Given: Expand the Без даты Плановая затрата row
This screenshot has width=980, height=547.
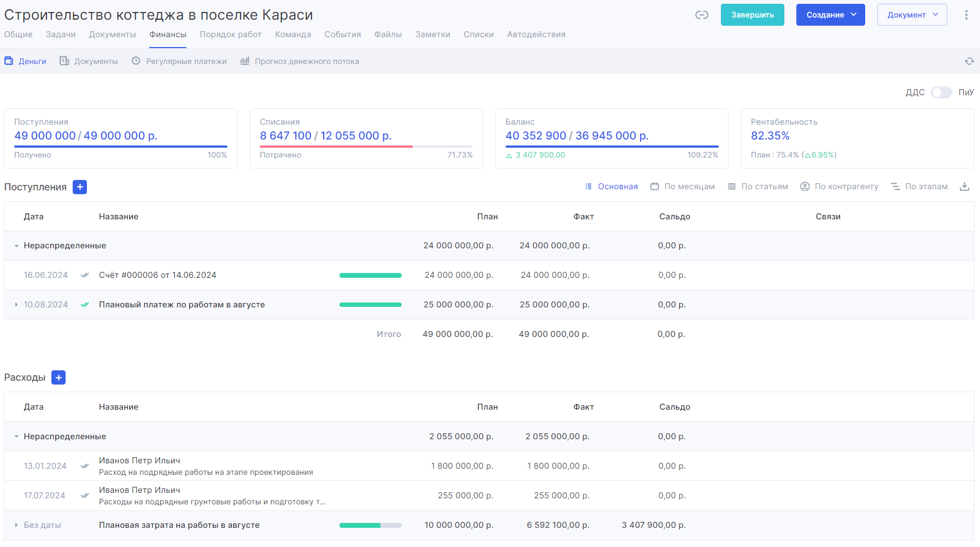Looking at the screenshot, I should tap(16, 525).
